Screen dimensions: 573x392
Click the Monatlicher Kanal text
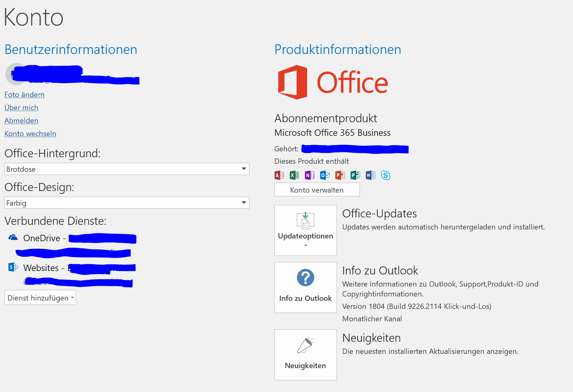point(372,319)
